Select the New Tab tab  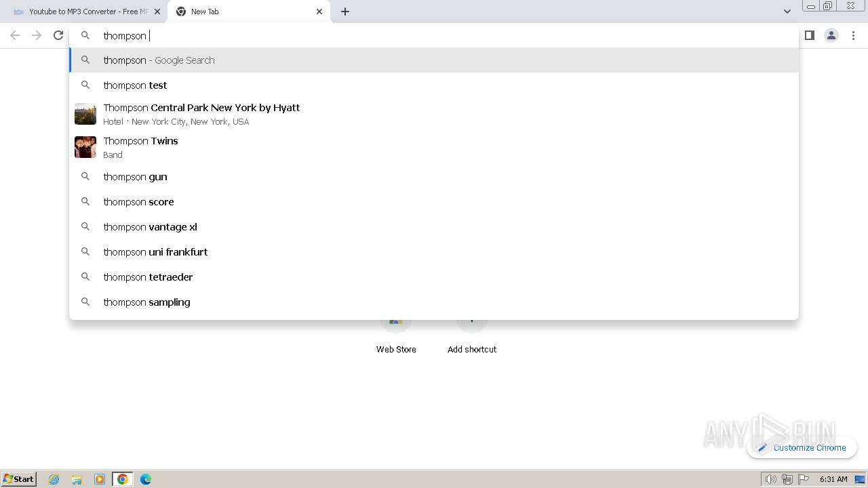[249, 12]
